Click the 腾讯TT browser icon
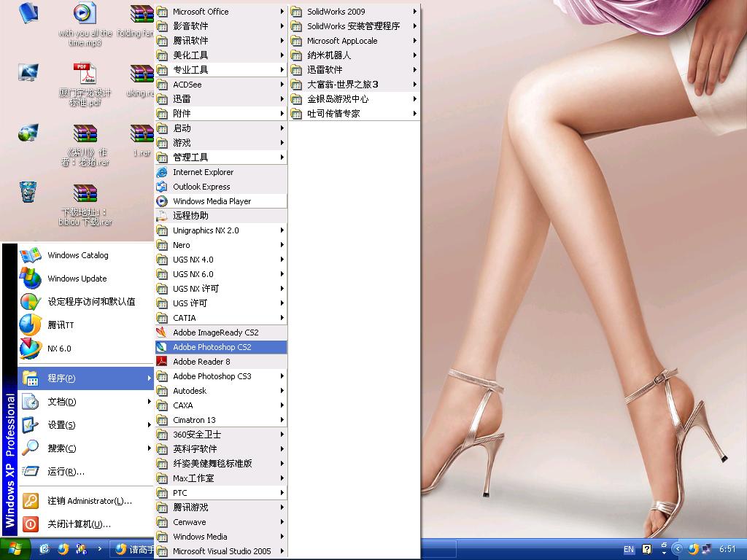 [x=30, y=325]
